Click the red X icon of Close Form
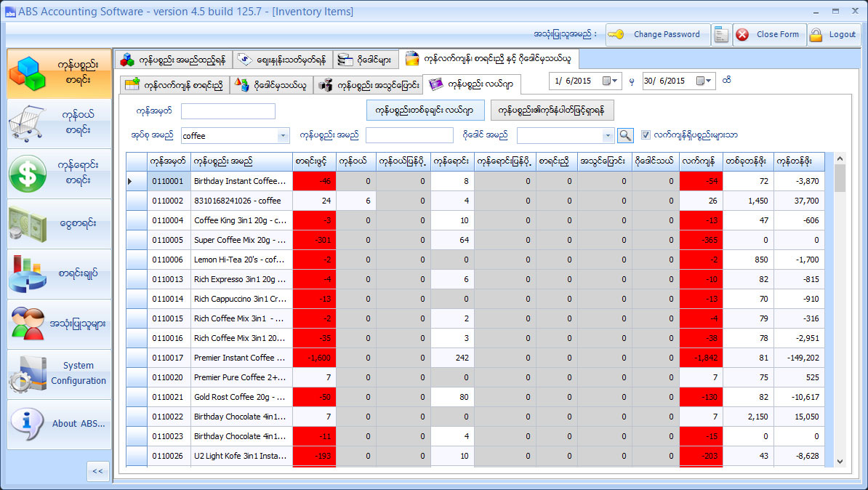 pos(742,34)
